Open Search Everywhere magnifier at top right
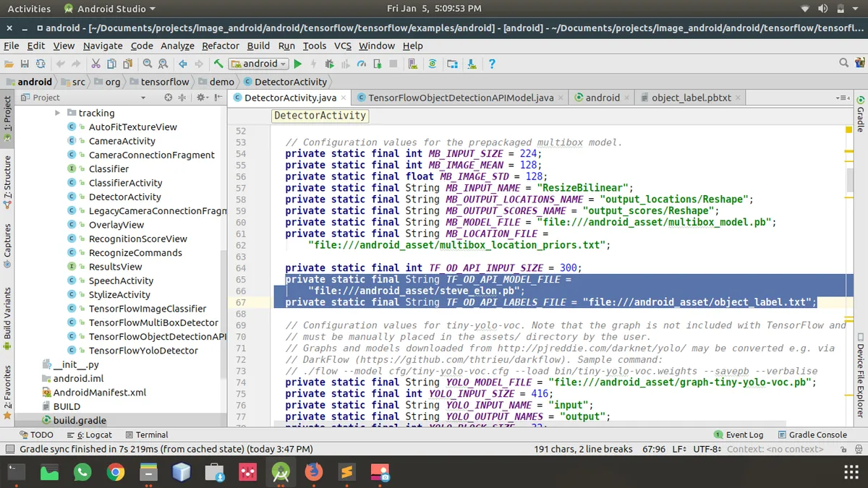 pos(843,64)
